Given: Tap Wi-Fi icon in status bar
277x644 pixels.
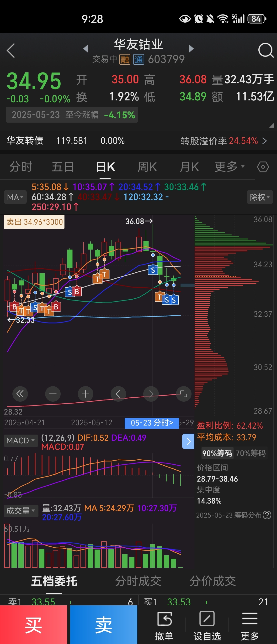Looking at the screenshot, I should click(223, 19).
